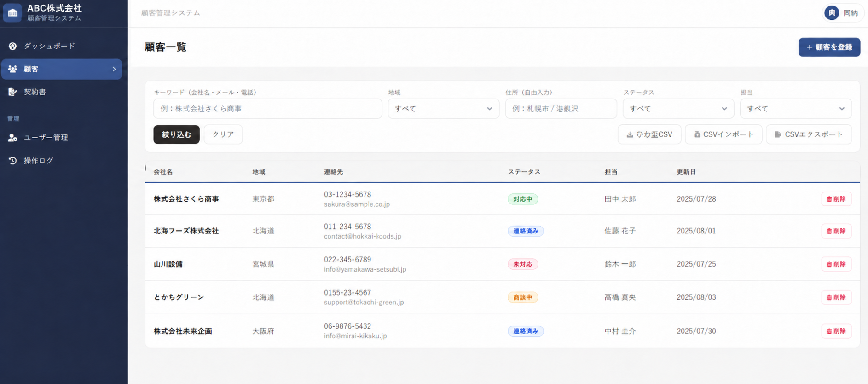
Task: Click phone number 0155-23-4567
Action: (347, 293)
